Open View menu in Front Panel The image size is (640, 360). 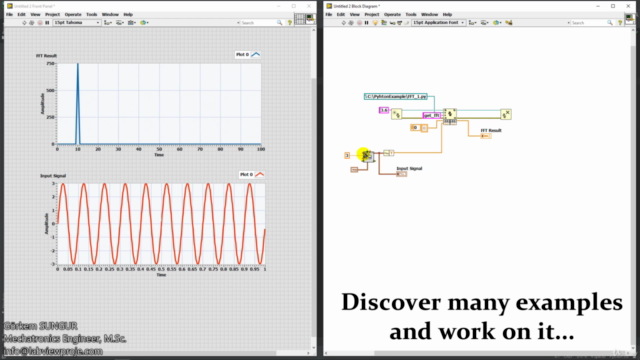[36, 14]
